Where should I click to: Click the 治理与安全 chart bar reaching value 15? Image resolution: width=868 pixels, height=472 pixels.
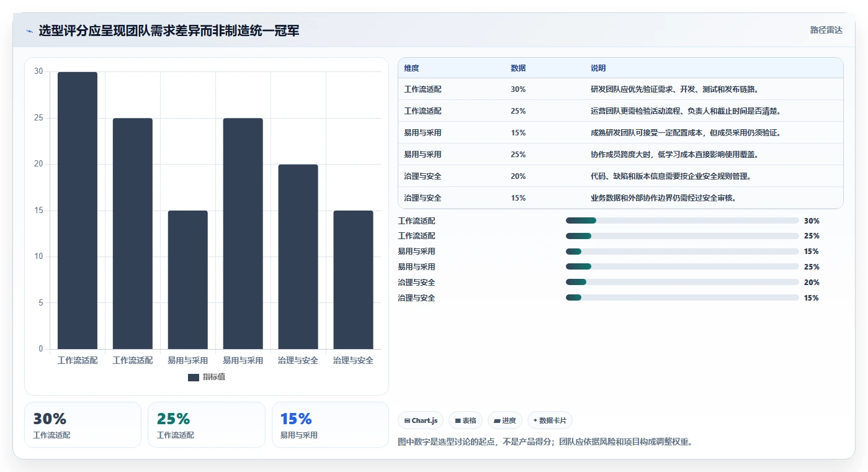[353, 279]
